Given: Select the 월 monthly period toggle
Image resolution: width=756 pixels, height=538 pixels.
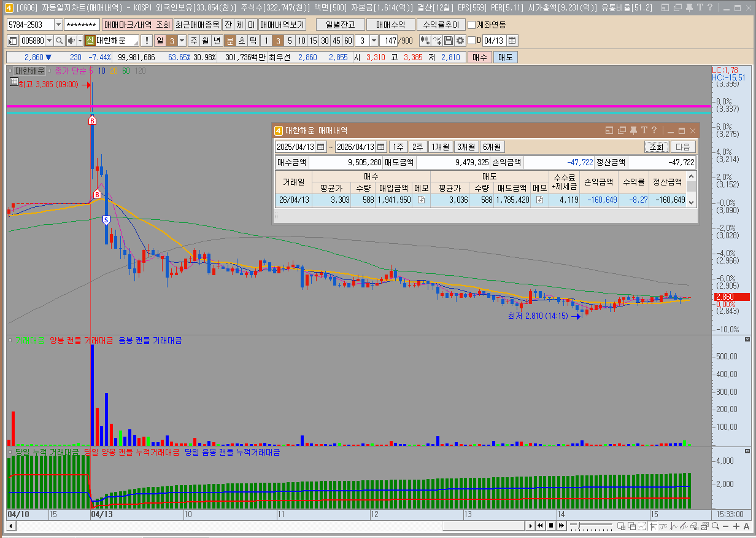Looking at the screenshot, I should tap(205, 41).
